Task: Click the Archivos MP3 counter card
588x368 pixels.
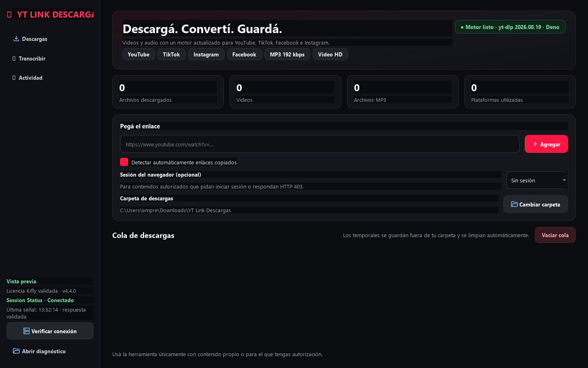Action: 403,92
